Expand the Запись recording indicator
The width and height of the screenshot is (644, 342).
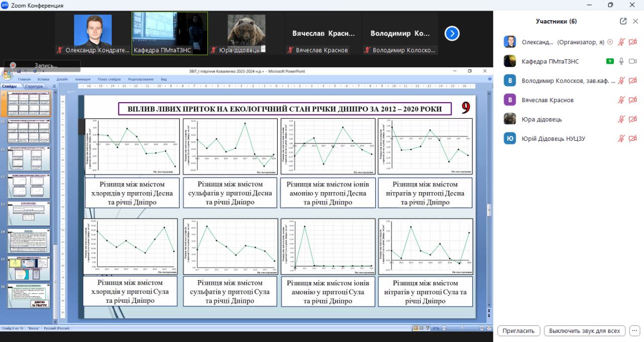42,65
